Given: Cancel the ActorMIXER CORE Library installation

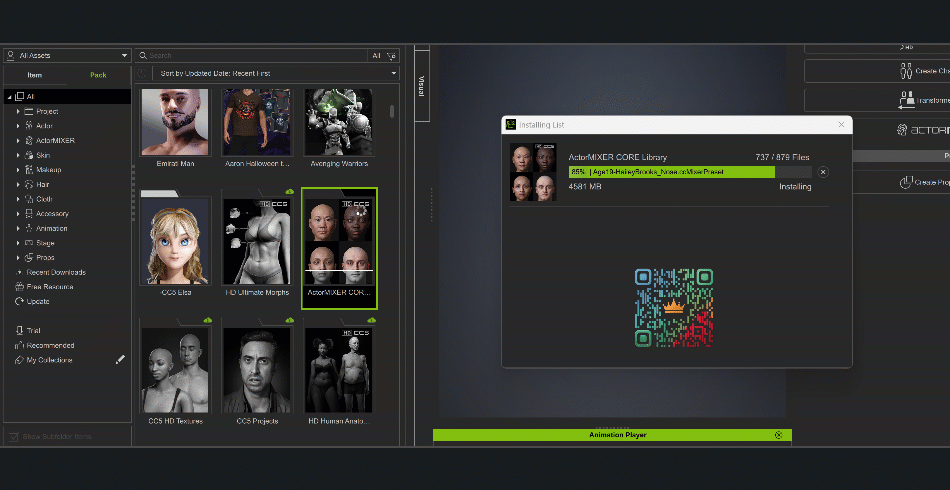Looking at the screenshot, I should (x=823, y=172).
